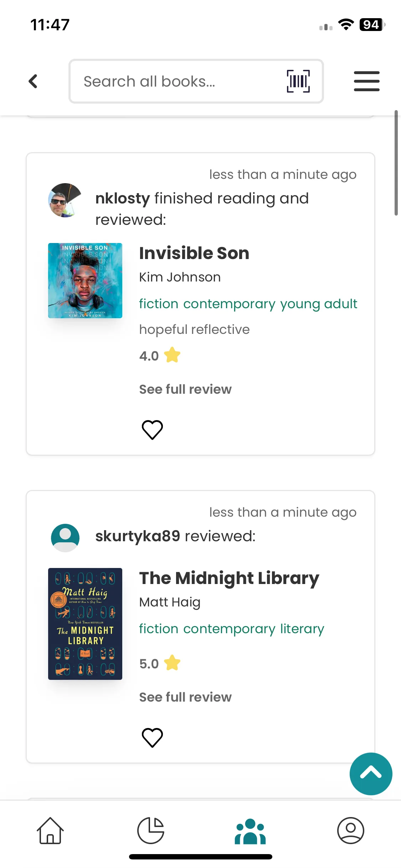Open nklosty's profile picture

coord(65,200)
